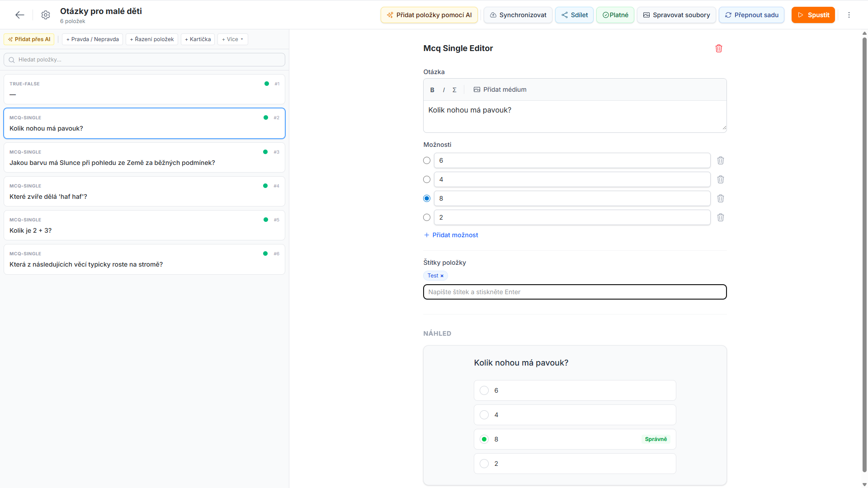
Task: Click the set title Otázky pro malé děti
Action: coord(101,11)
